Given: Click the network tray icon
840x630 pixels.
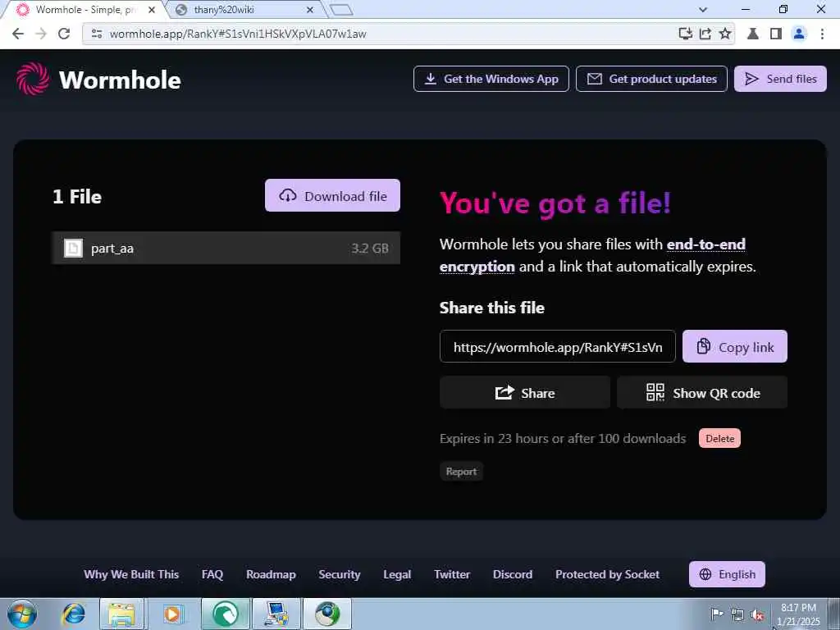Looking at the screenshot, I should pos(737,614).
